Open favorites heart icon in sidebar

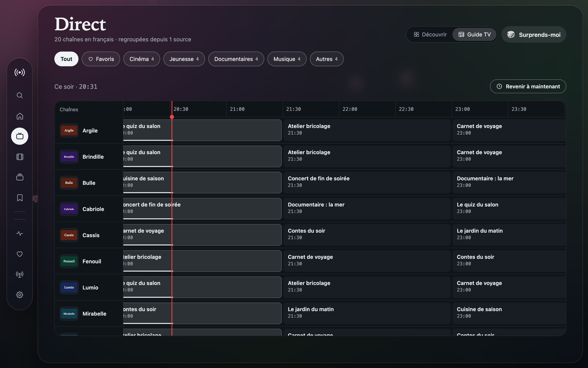(x=20, y=254)
